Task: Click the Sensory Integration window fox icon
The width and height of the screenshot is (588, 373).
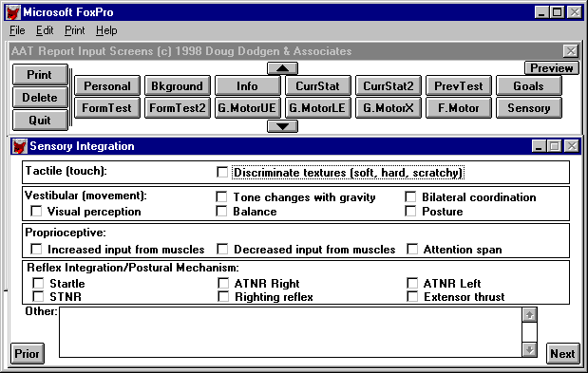Action: click(x=19, y=146)
